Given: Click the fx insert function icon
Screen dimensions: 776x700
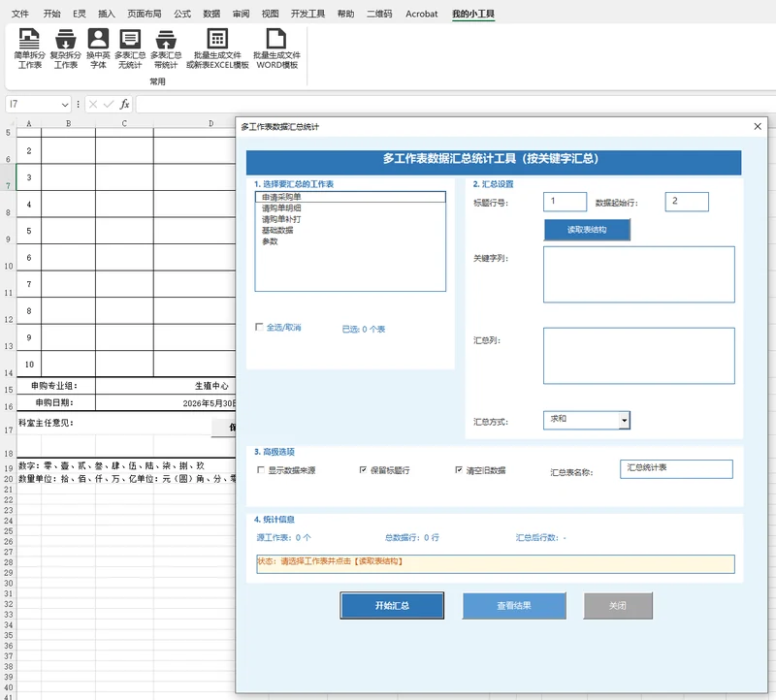Looking at the screenshot, I should click(x=125, y=104).
